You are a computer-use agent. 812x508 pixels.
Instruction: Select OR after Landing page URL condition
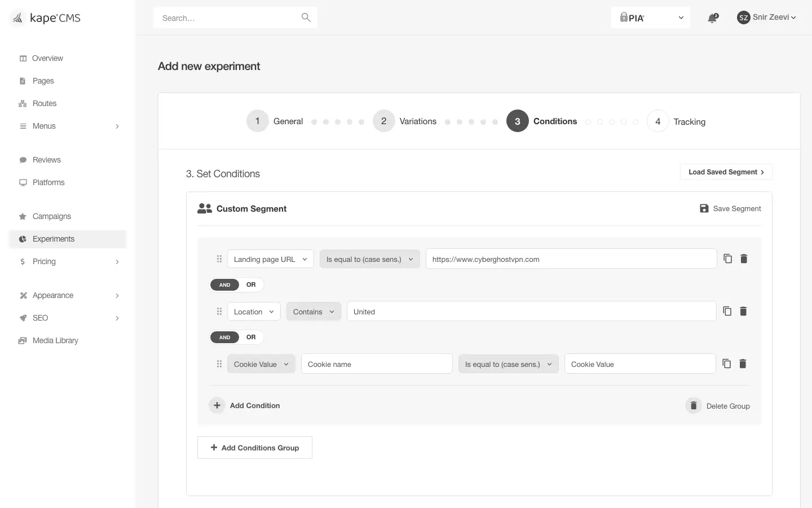[251, 284]
